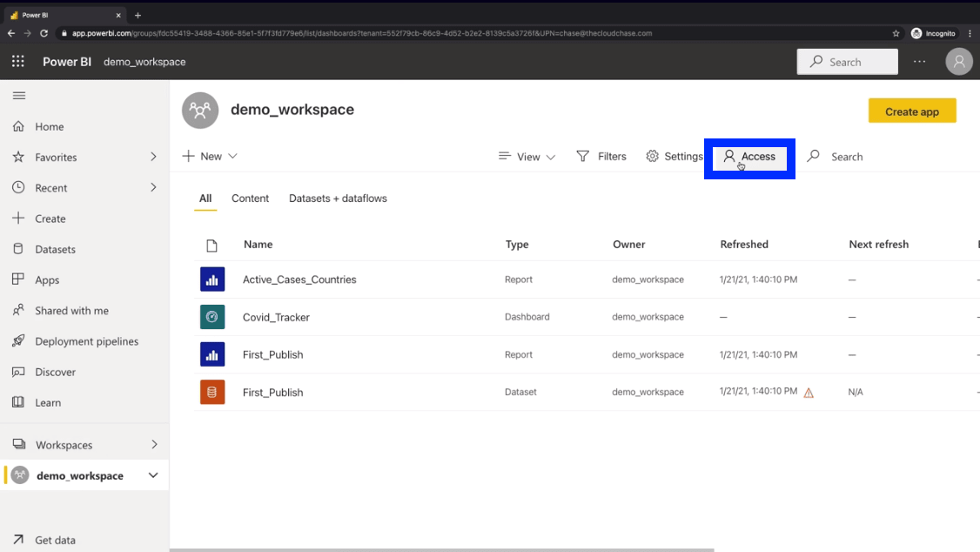Click the Power BI browser tab

tap(64, 15)
